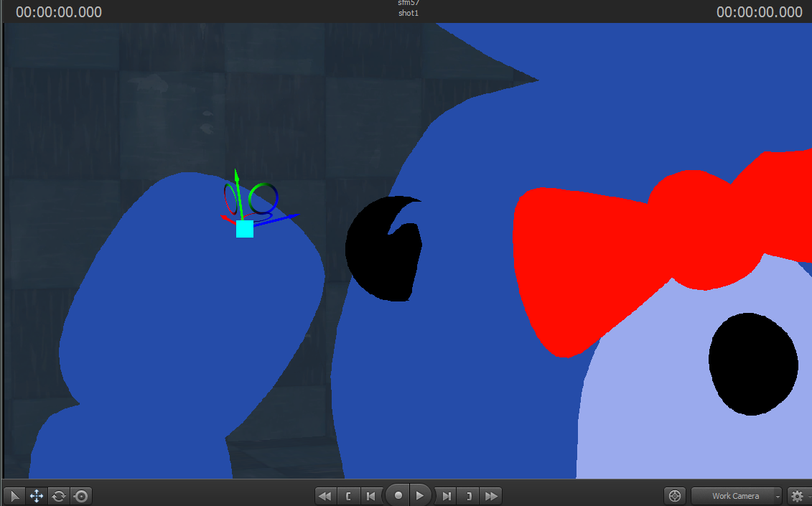Image resolution: width=812 pixels, height=506 pixels.
Task: Start recording with the record button
Action: 398,496
